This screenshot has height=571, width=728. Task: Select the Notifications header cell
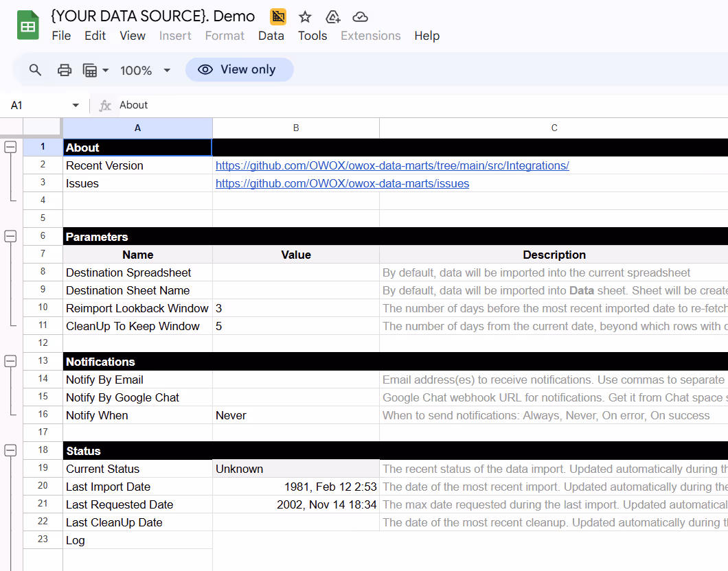pos(138,362)
